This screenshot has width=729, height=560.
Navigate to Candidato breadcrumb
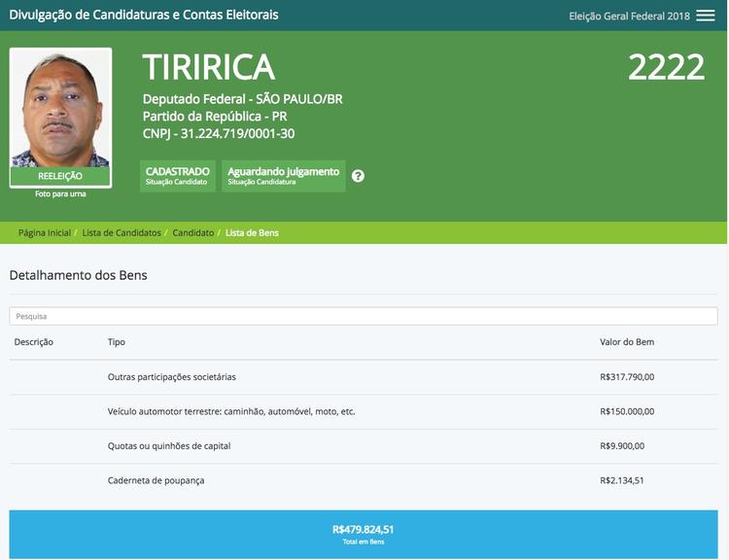193,233
